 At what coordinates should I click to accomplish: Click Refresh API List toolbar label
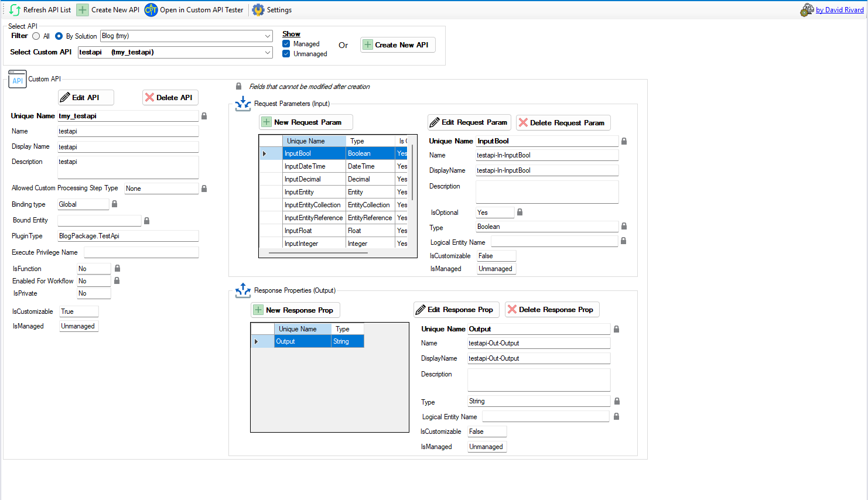[x=47, y=10]
